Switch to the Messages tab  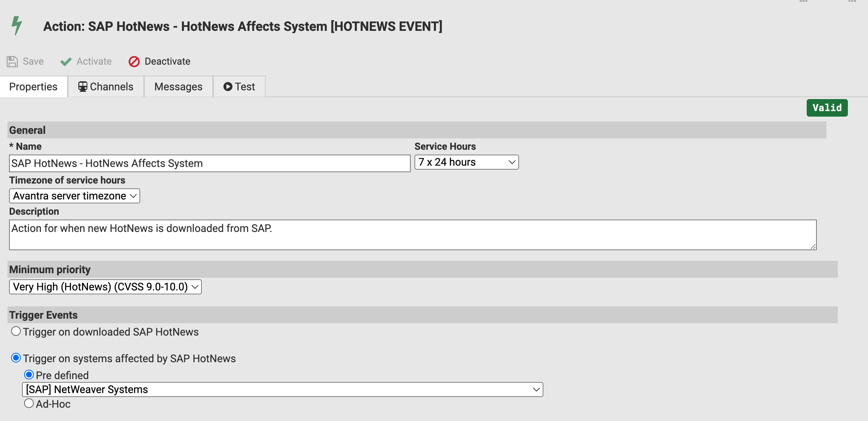(x=178, y=86)
